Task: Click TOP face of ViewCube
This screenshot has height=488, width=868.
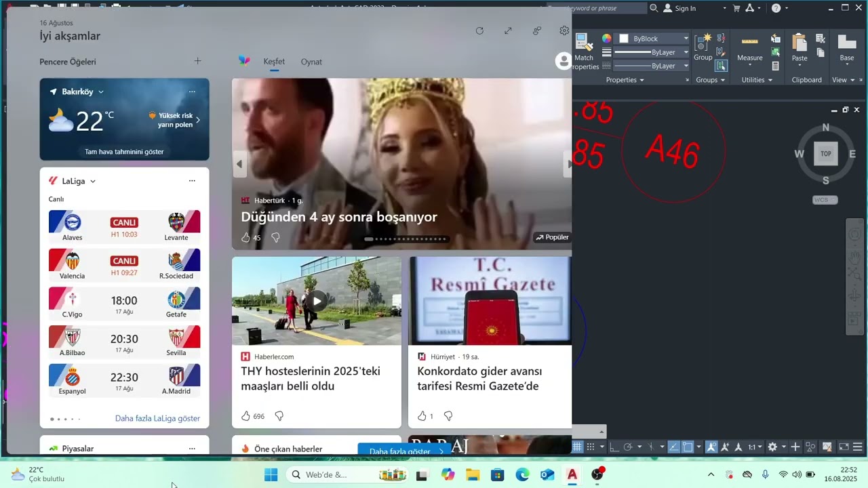Action: pos(826,154)
